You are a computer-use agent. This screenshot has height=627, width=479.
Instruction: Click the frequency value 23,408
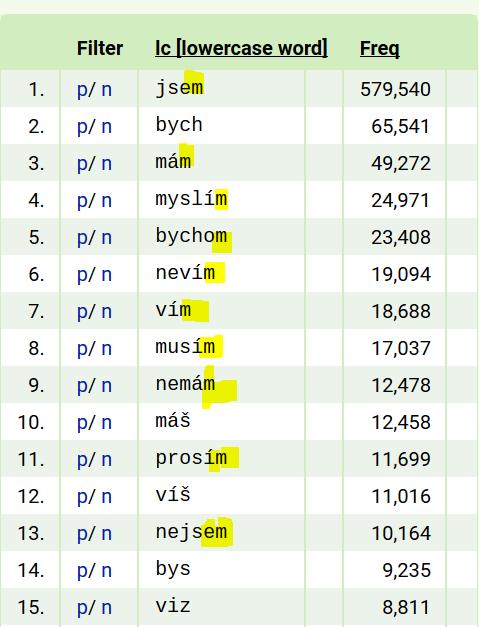[401, 238]
